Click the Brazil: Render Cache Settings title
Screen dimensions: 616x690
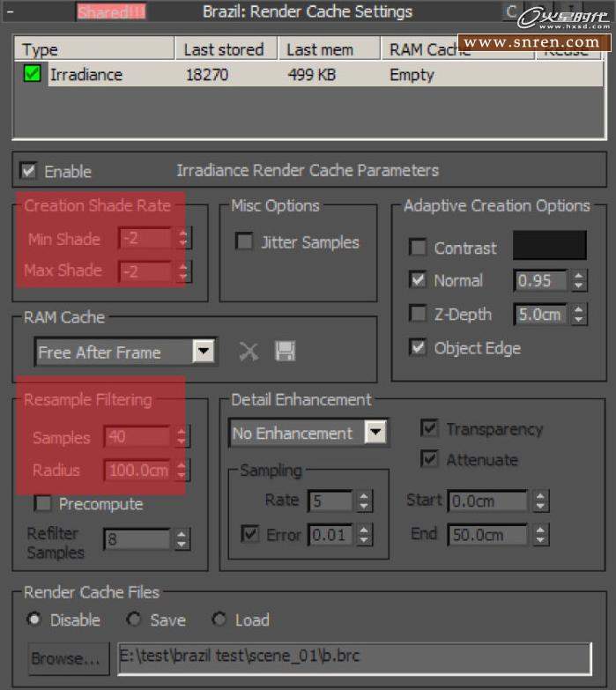[x=308, y=11]
